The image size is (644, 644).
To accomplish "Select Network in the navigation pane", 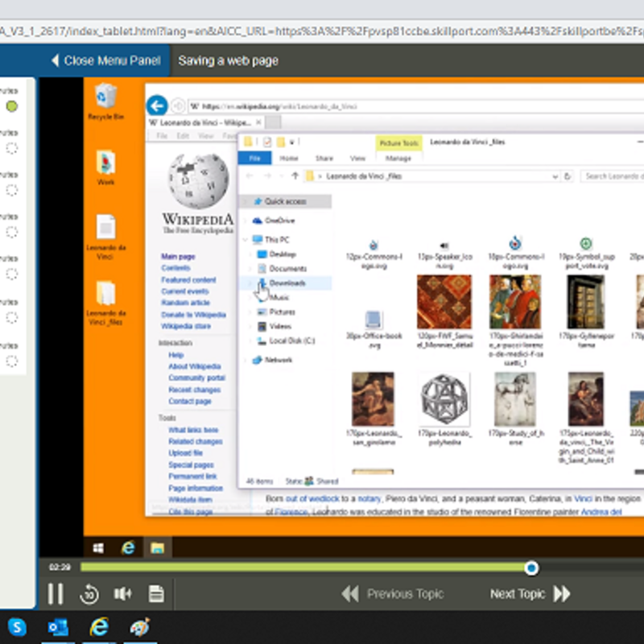I will tap(278, 360).
